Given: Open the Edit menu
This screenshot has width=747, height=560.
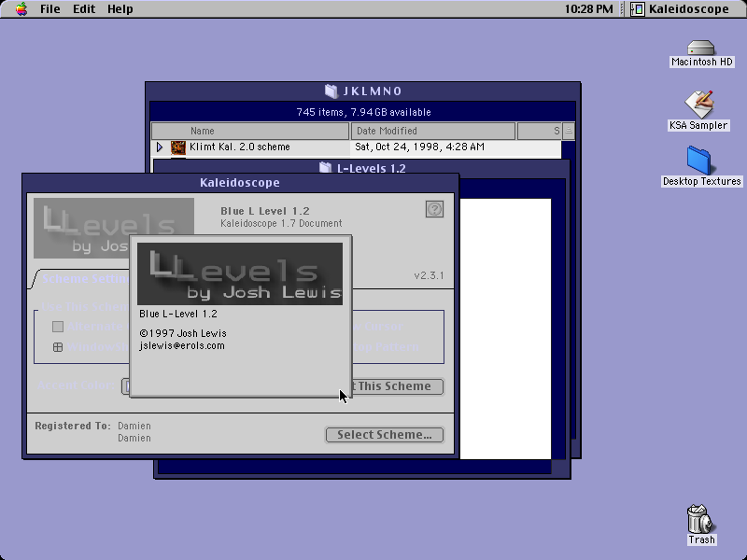Looking at the screenshot, I should [84, 9].
